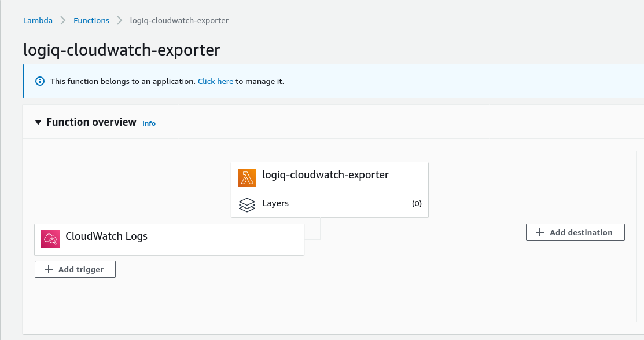Select the logiq-cloudwatch-exporter function card title
Screen dimensions: 644x340
[x=325, y=175]
